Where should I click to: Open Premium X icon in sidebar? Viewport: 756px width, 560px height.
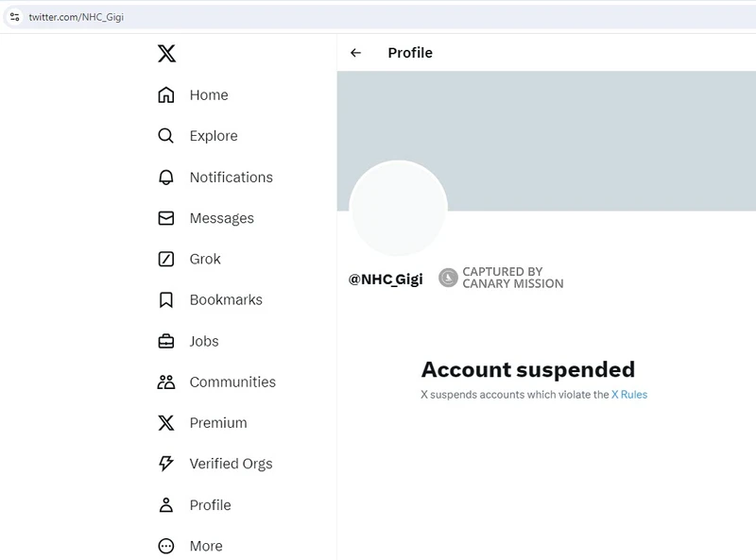point(166,423)
